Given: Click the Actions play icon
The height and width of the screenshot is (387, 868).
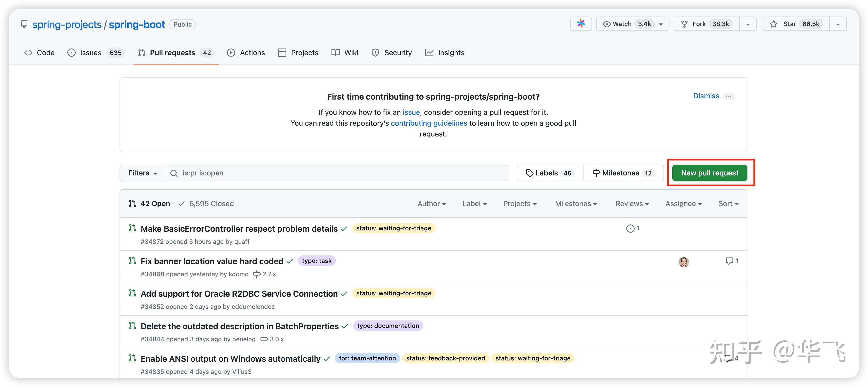Looking at the screenshot, I should coord(231,53).
